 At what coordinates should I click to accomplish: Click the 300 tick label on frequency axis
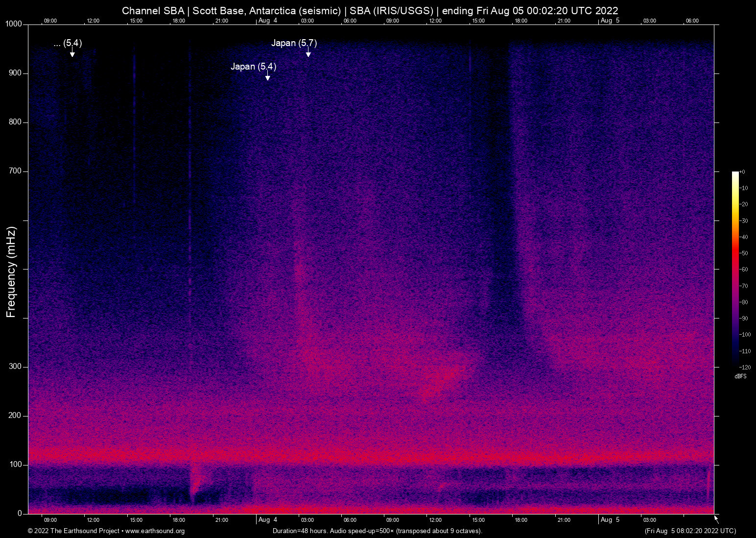coord(15,367)
